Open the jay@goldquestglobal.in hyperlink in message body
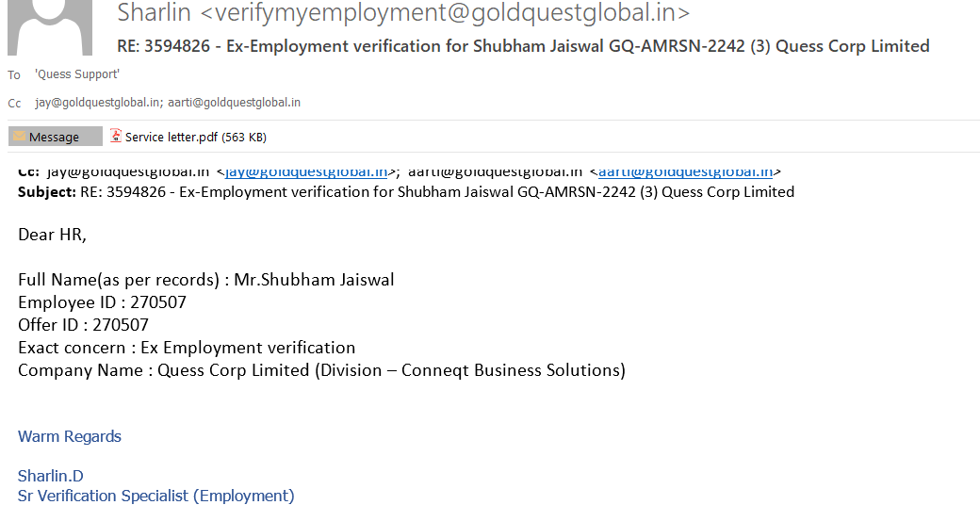 click(x=306, y=171)
